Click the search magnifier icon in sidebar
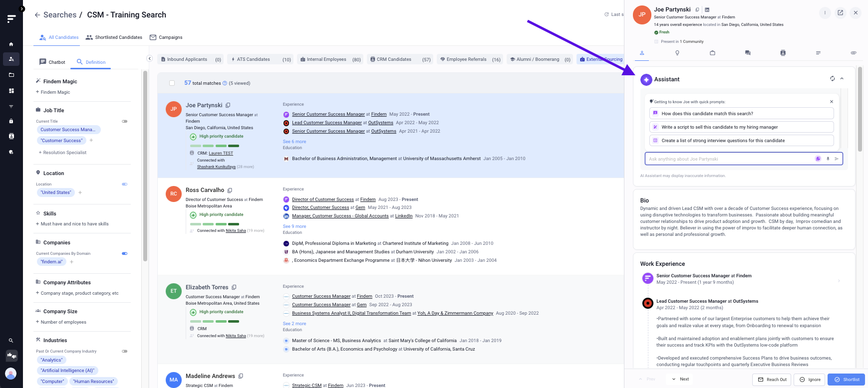The image size is (868, 388). point(11,341)
